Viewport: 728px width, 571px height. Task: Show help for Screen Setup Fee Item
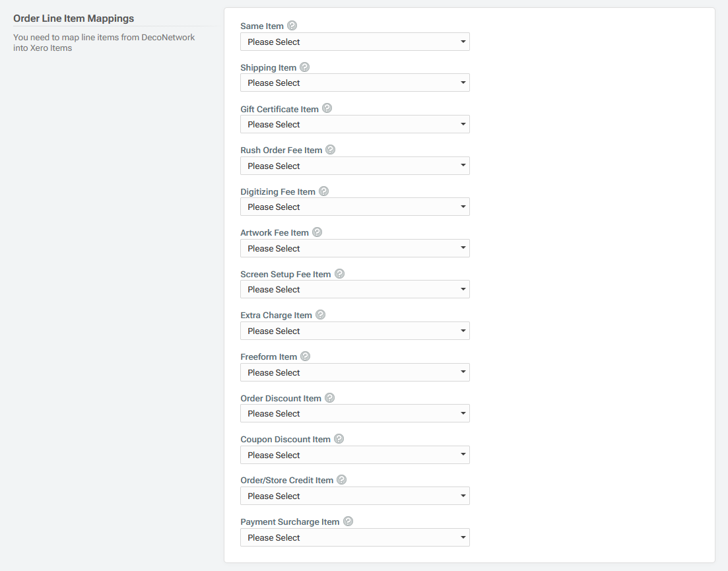coord(339,273)
